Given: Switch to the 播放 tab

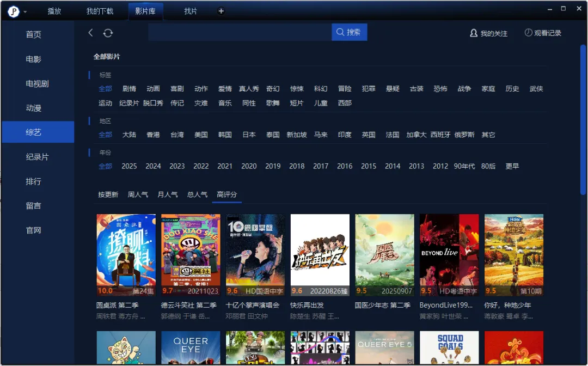Looking at the screenshot, I should 54,11.
